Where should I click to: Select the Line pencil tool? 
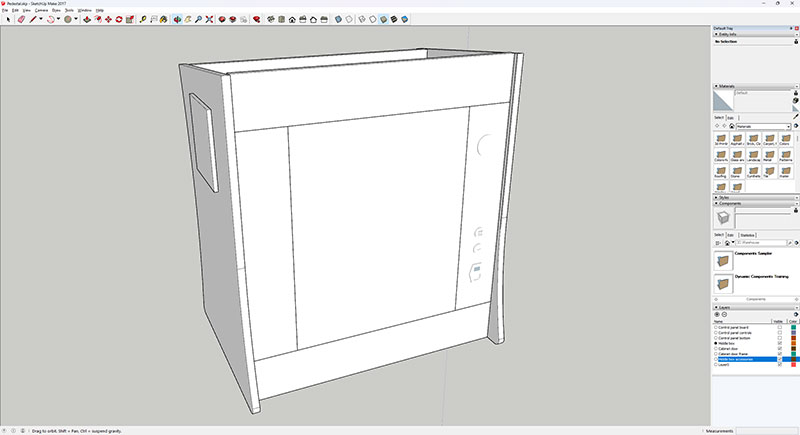tap(33, 19)
